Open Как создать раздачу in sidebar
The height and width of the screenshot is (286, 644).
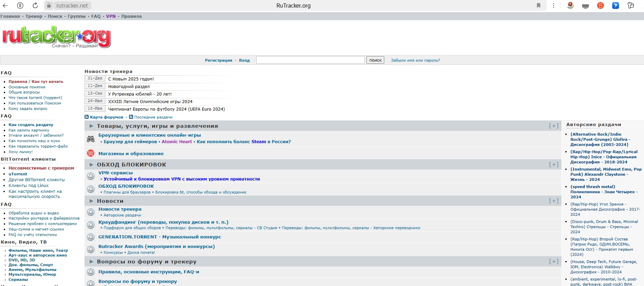31,125
